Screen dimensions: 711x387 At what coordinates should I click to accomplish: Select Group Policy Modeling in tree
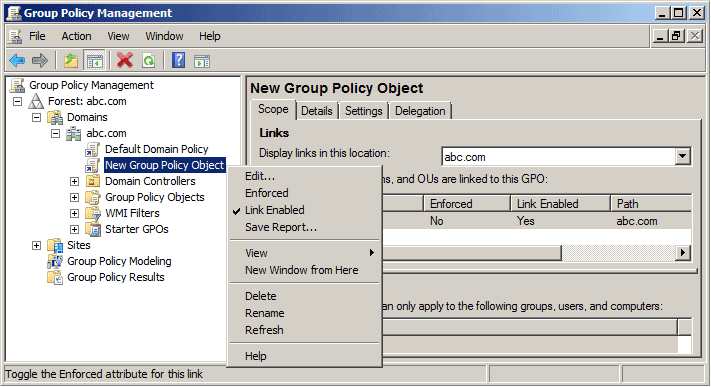[x=119, y=261]
